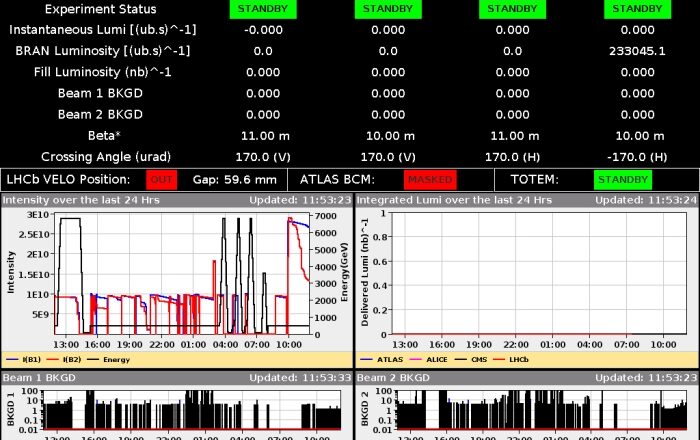Viewport: 700px width, 440px height.
Task: Click the Updated timestamp in the Intensity panel header
Action: (300, 200)
